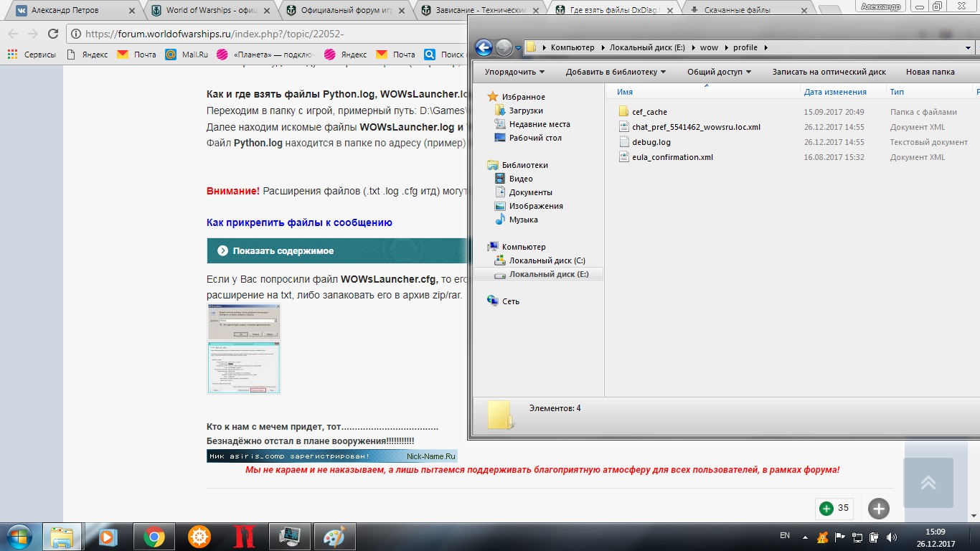Click the Windows Start button
This screenshot has height=551, width=980.
point(19,537)
